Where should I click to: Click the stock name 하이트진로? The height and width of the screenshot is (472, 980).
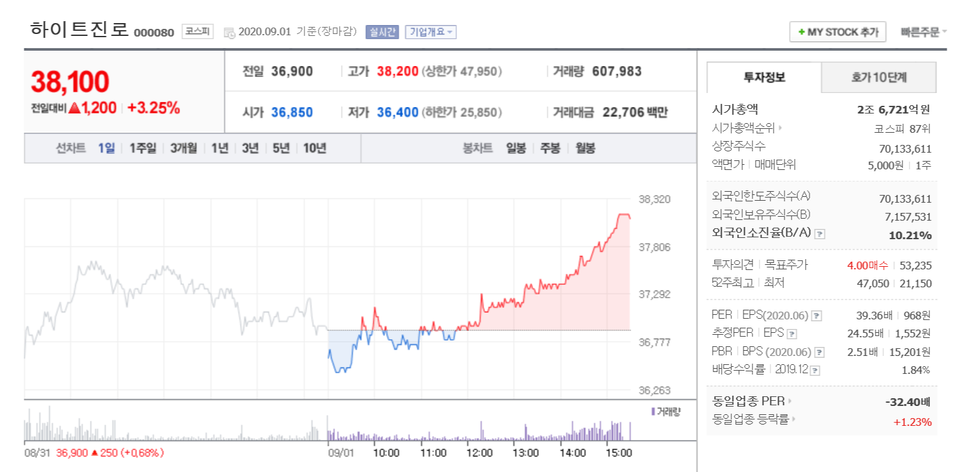tap(79, 30)
